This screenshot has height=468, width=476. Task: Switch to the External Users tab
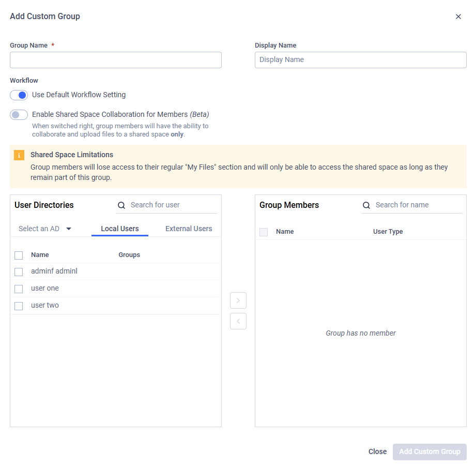(188, 228)
